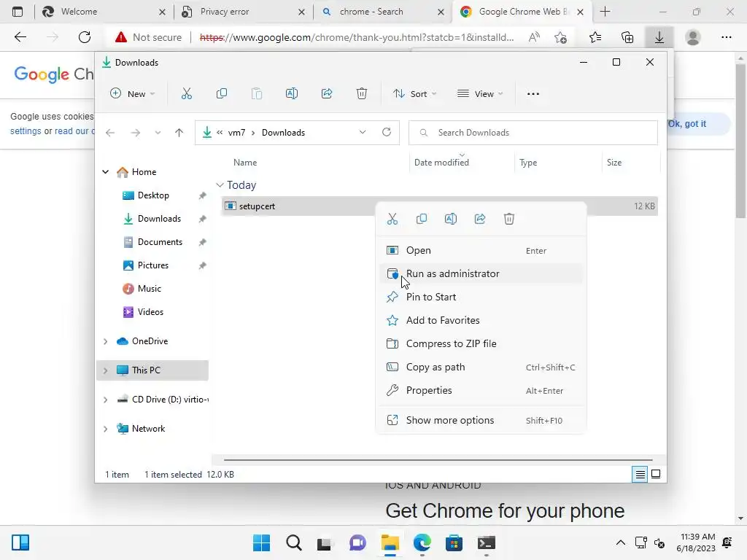
Task: Open Edge profile avatar
Action: [693, 37]
